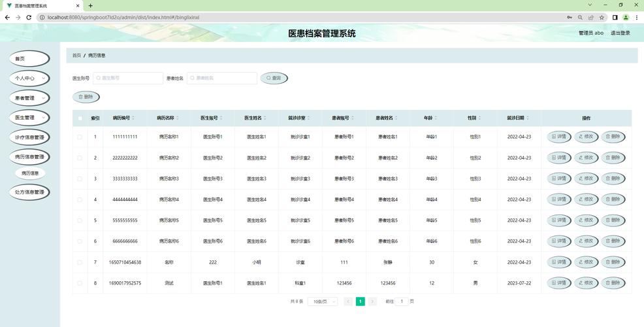Open 详情 for row 4444444444
644x327 pixels.
[x=559, y=199]
